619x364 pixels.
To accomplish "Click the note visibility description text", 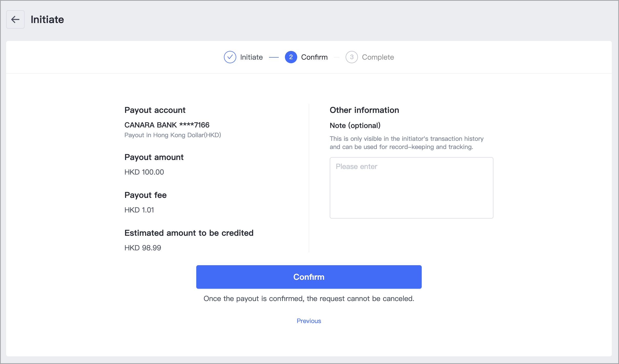I will [x=407, y=143].
